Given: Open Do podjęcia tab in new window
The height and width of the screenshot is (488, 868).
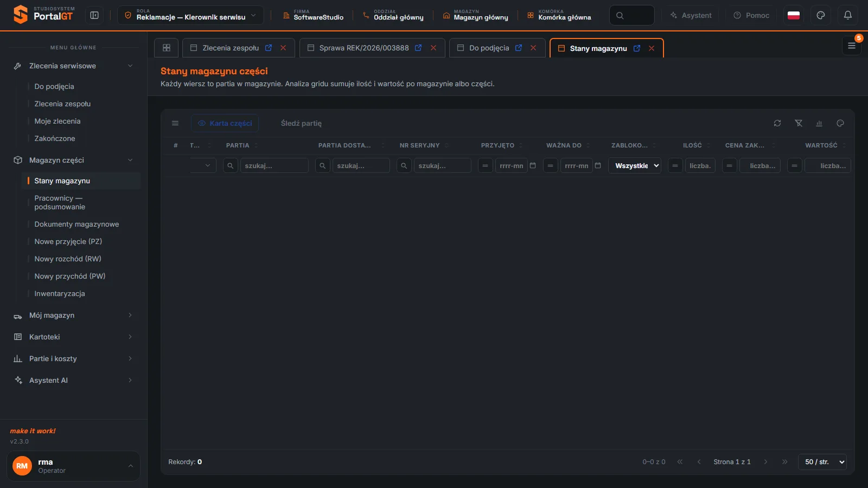Looking at the screenshot, I should point(519,48).
